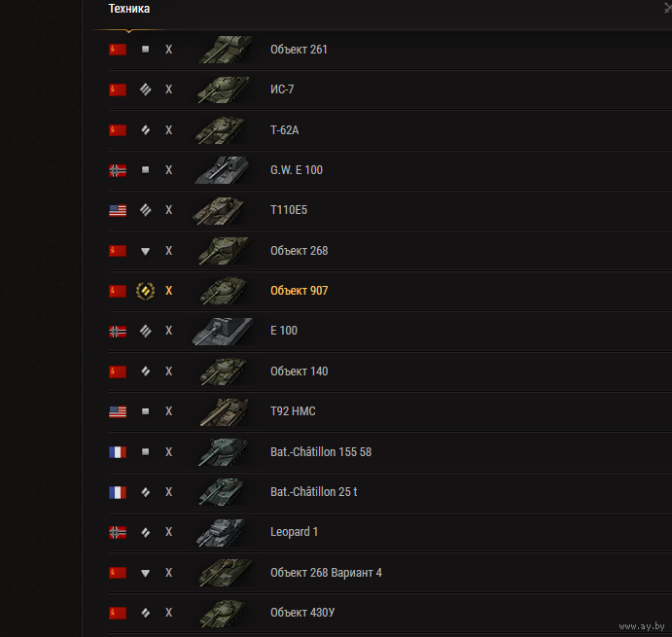Image resolution: width=672 pixels, height=637 pixels.
Task: Click the German flag next to G.W. E 100
Action: (x=118, y=170)
